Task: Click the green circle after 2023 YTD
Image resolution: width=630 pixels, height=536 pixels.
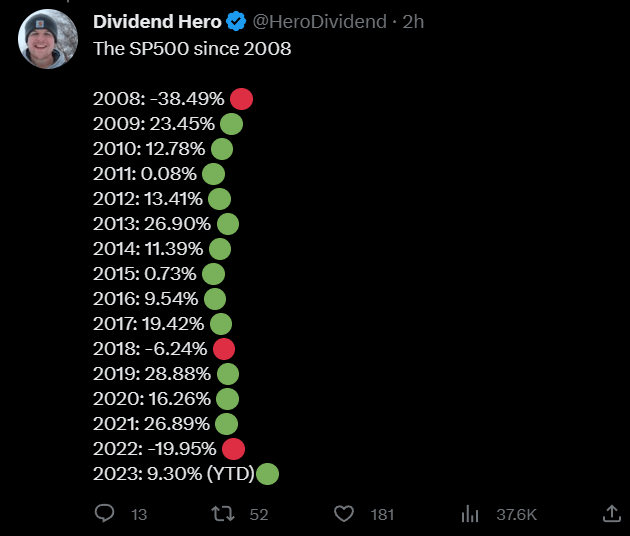Action: tap(268, 474)
